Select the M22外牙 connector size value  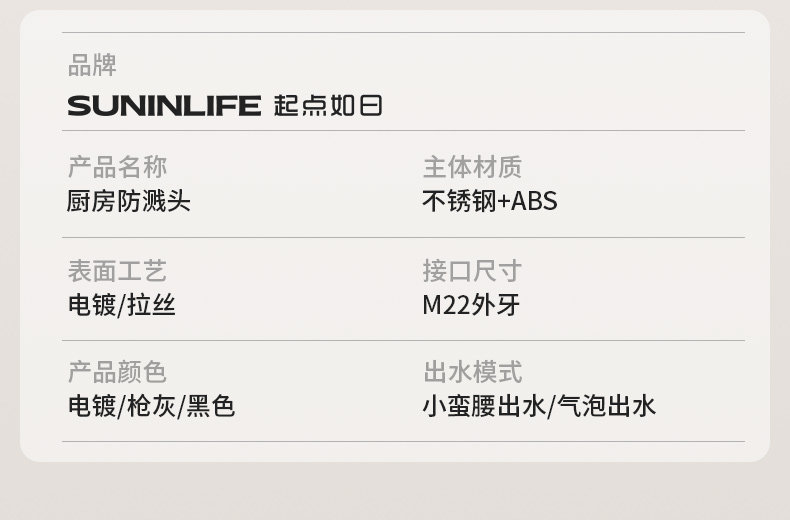471,305
